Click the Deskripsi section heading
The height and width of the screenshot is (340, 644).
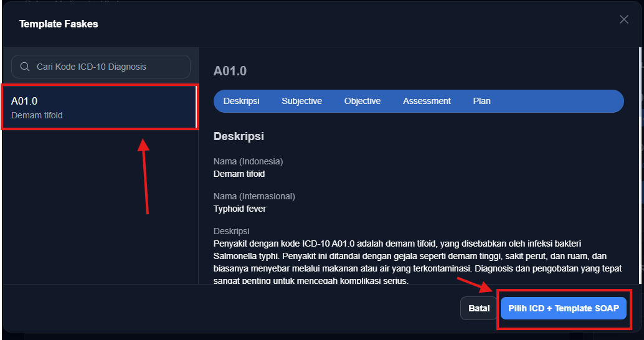click(x=239, y=136)
